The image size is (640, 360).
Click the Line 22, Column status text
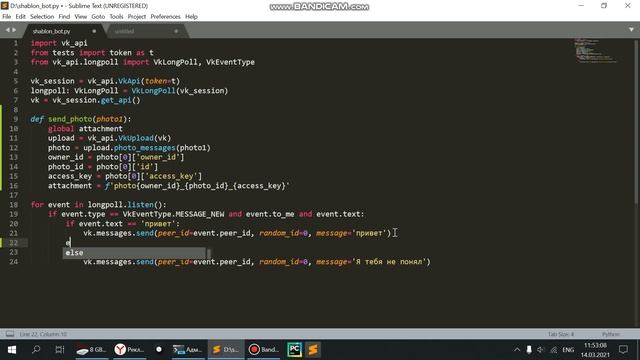click(43, 334)
